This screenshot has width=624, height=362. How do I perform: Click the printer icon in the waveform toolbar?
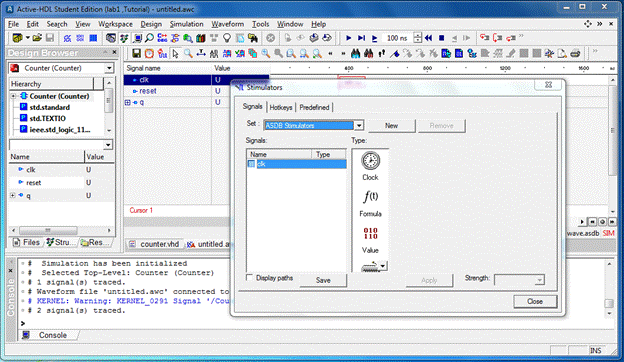coord(575,53)
